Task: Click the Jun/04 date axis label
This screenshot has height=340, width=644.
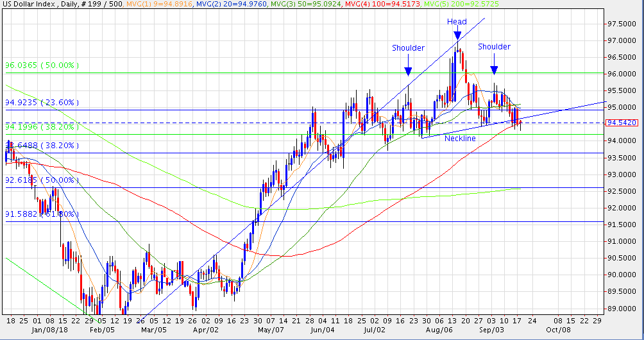Action: [x=322, y=330]
